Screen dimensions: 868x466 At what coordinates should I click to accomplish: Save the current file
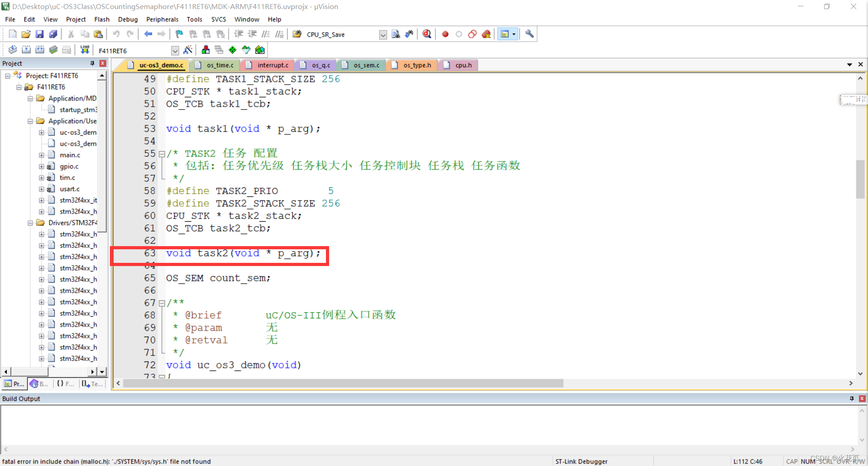[39, 34]
